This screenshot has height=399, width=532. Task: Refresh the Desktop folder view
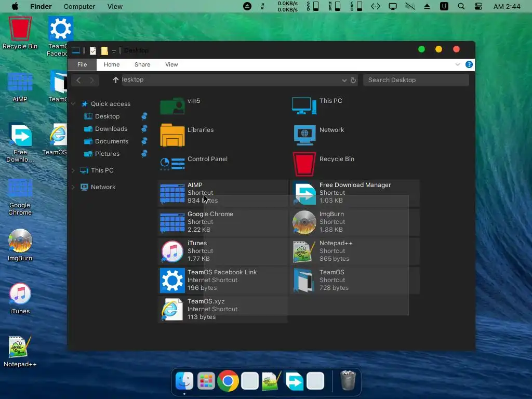353,81
